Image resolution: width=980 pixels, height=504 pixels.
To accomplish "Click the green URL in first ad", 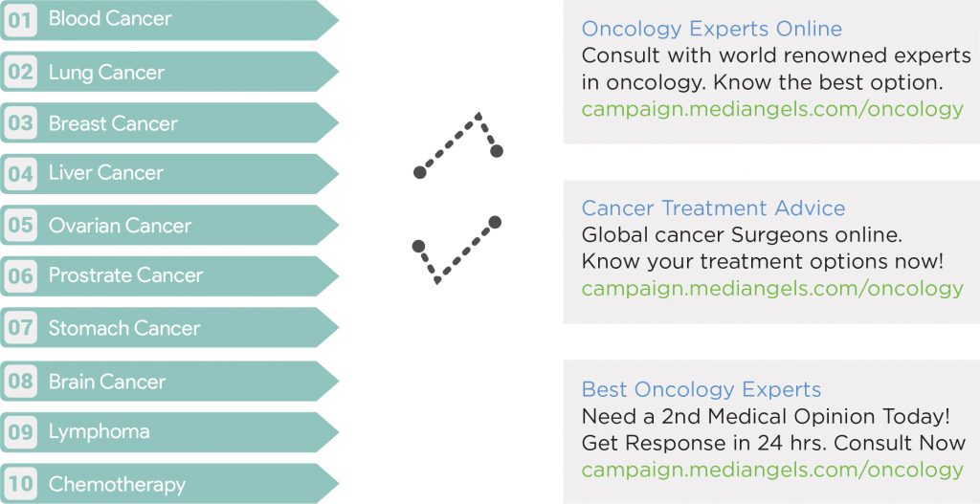I will 772,109.
